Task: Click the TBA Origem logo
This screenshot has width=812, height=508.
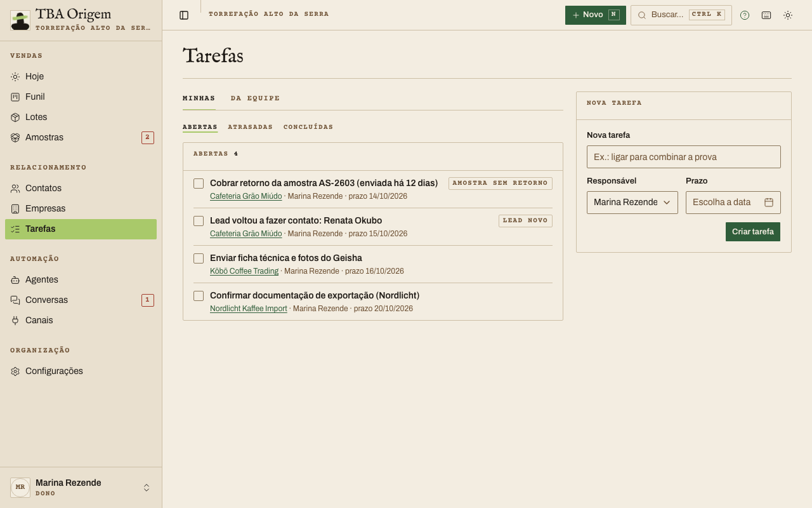Action: tap(20, 20)
